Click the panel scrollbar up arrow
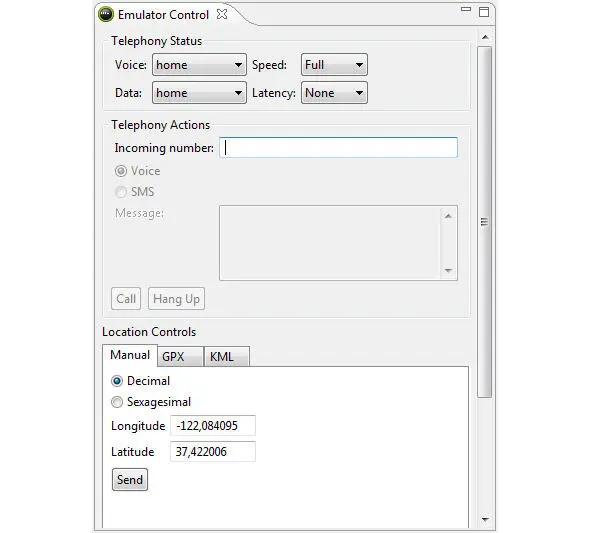591x533 pixels. [485, 37]
